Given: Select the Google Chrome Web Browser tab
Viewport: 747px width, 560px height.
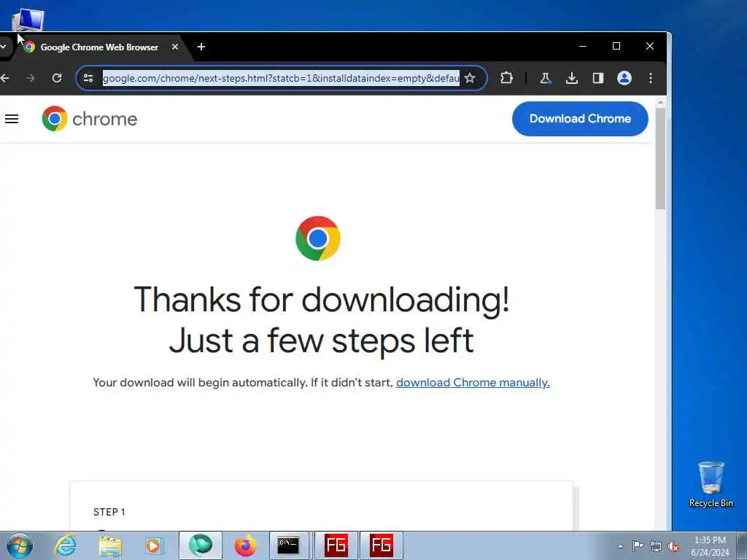Looking at the screenshot, I should (x=98, y=47).
